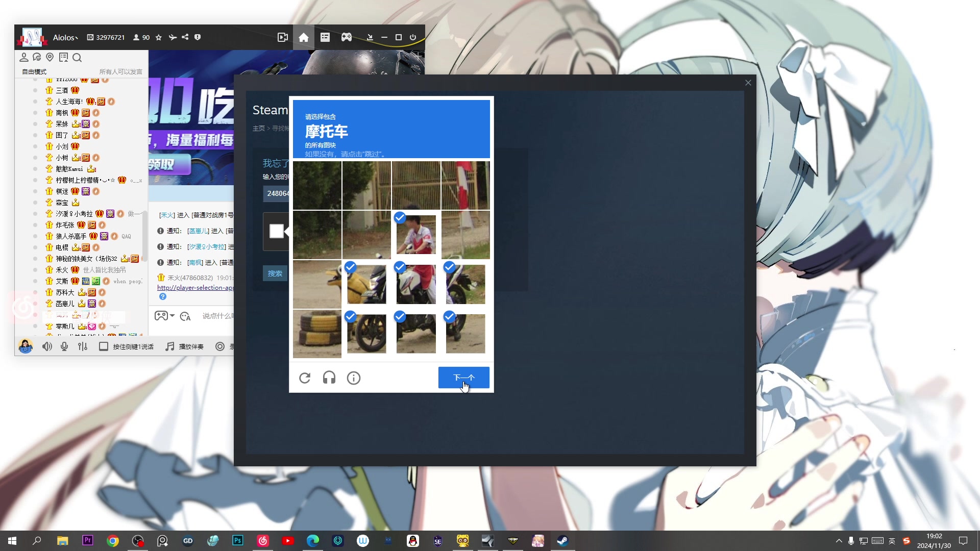Click the airplane invite icon
The height and width of the screenshot is (551, 980).
[173, 37]
